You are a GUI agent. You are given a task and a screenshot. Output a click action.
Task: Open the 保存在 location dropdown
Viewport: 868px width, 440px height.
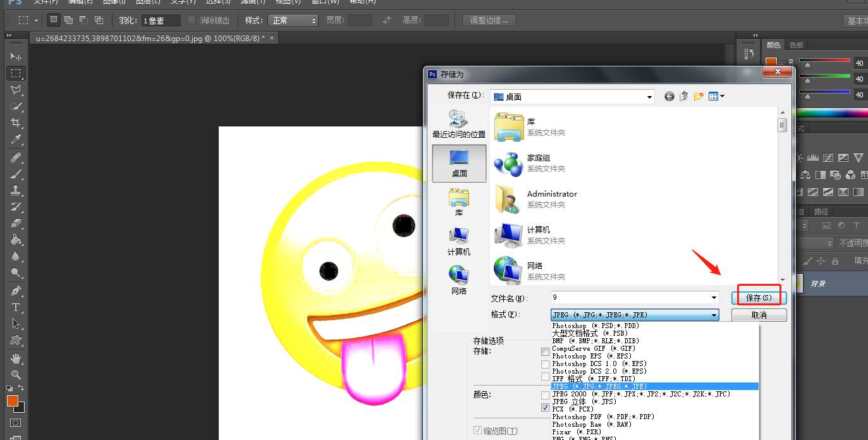(649, 97)
